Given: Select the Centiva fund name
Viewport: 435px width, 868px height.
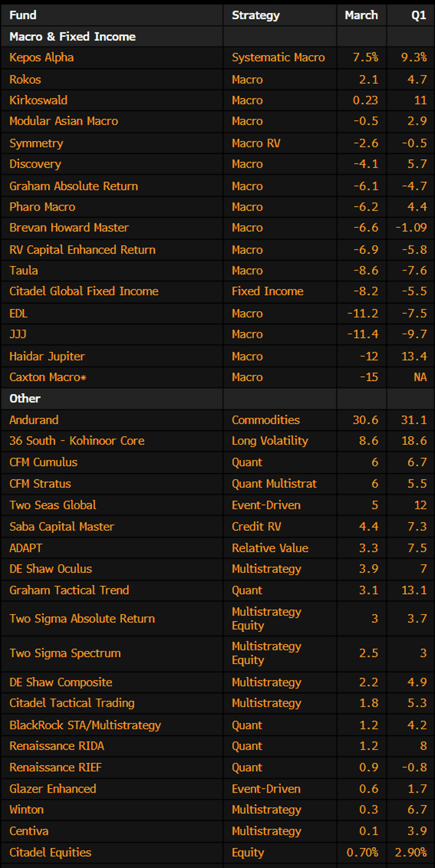Looking at the screenshot, I should coord(29,831).
